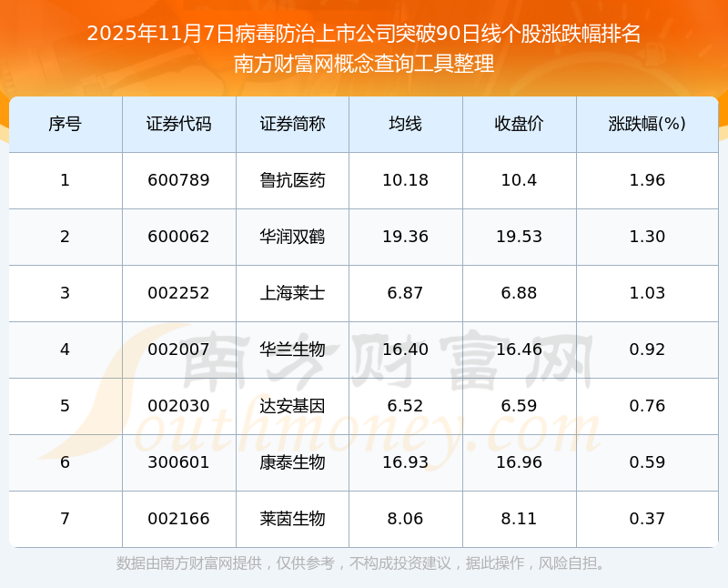The width and height of the screenshot is (728, 588).
Task: Select 华润双鹤 moving average 19.36
Action: tap(405, 237)
